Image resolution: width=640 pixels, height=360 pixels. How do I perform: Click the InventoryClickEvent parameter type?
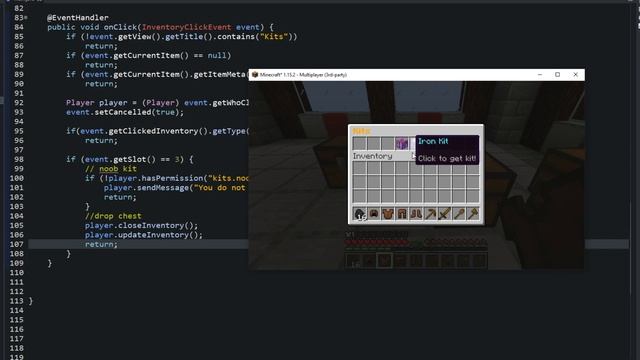(x=187, y=27)
